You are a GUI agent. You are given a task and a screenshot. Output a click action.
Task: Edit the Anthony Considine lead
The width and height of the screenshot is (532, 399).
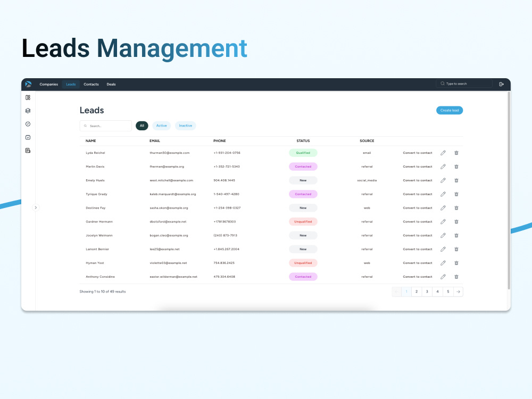pyautogui.click(x=443, y=277)
